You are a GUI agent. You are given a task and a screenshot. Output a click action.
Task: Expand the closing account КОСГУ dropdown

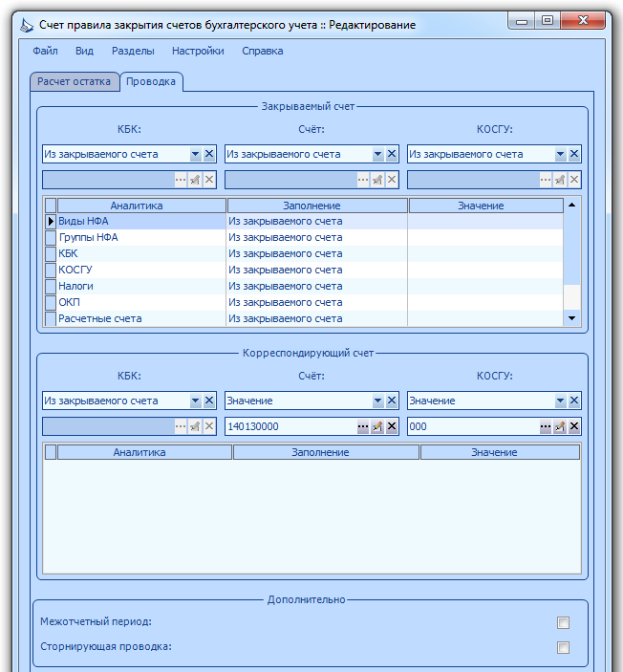(x=560, y=154)
